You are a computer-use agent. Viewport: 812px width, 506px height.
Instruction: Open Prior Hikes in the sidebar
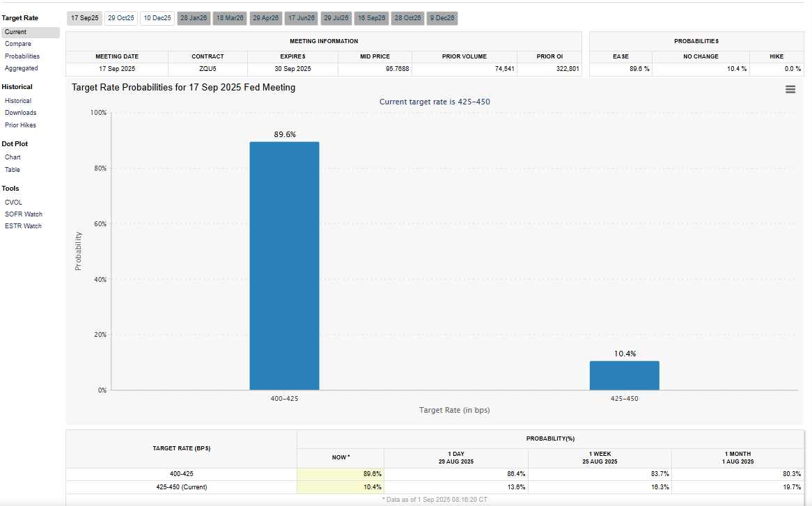21,125
